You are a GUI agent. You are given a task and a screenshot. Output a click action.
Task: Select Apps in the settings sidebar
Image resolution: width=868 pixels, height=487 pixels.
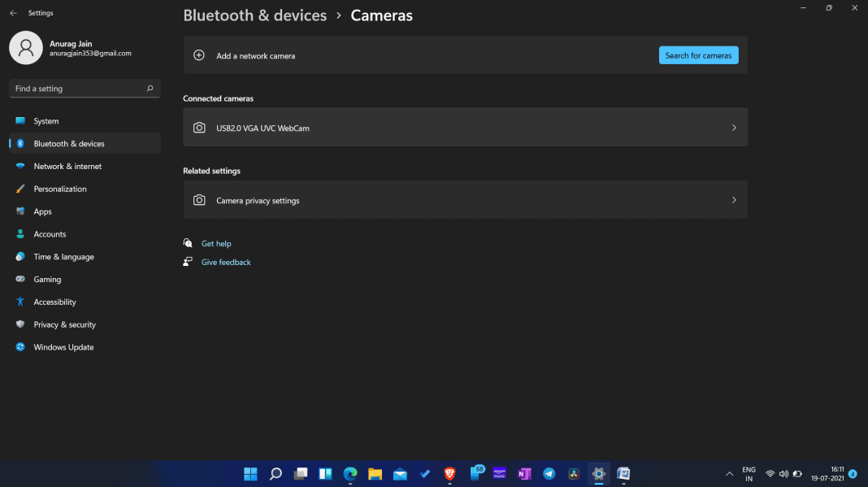[x=20, y=211]
